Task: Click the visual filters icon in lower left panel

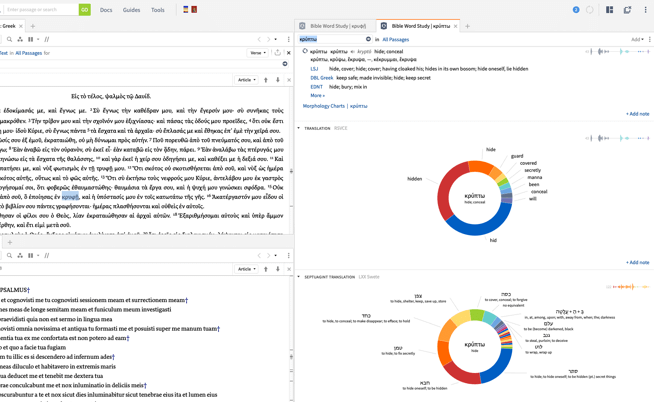Action: 20,255
